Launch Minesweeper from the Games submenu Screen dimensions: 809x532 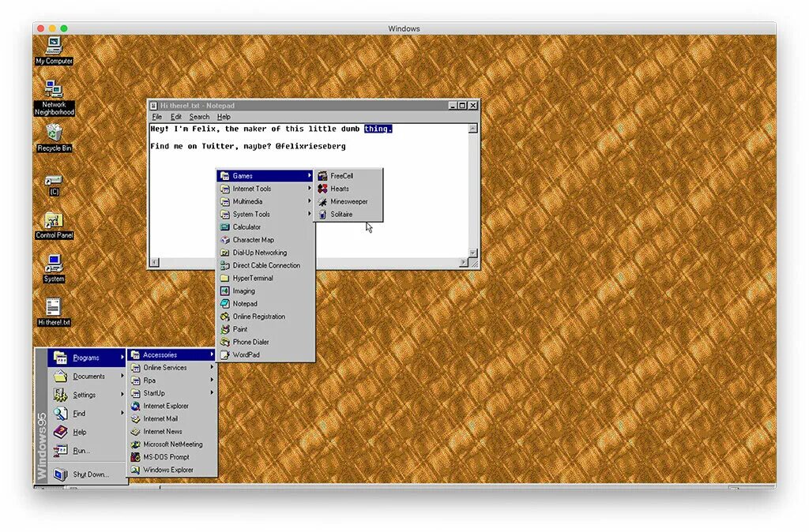coord(345,201)
